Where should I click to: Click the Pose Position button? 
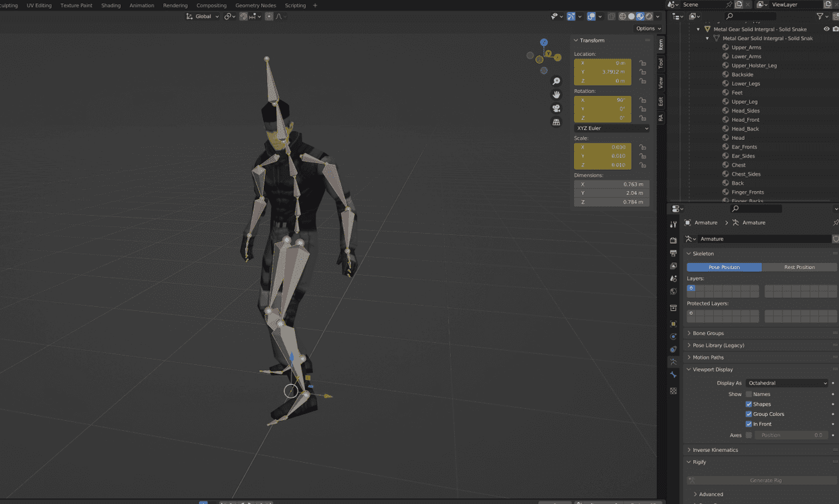pos(724,267)
